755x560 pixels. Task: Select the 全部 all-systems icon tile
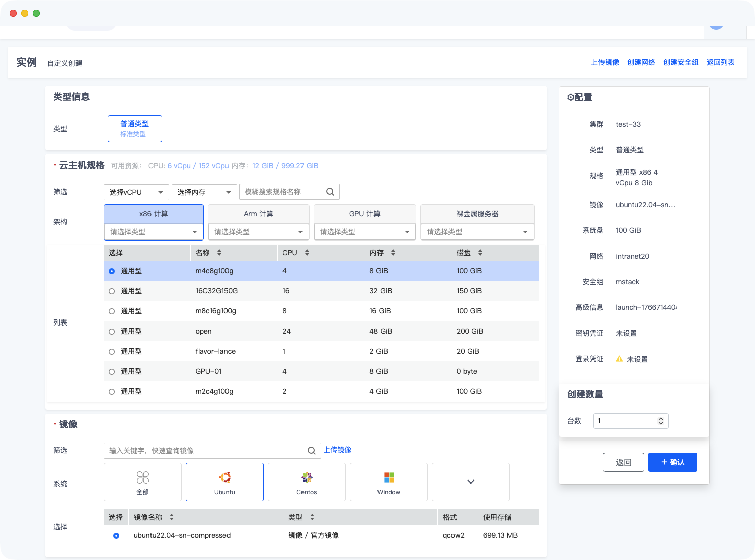click(143, 482)
